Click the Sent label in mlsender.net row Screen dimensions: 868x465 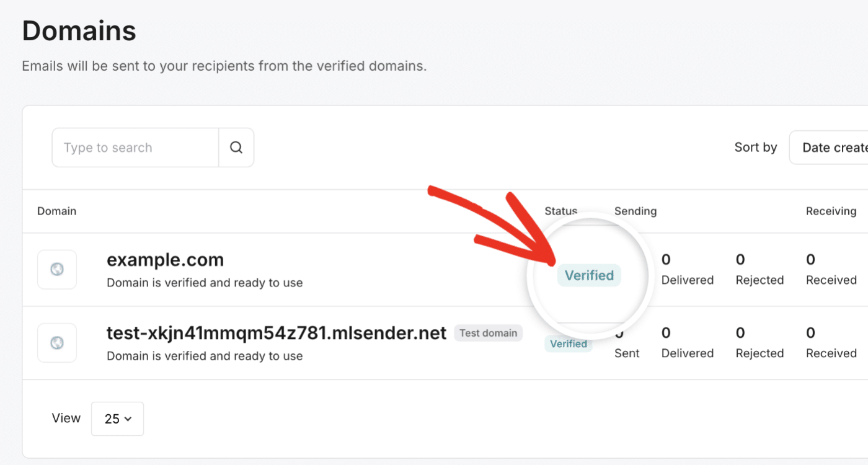(627, 353)
